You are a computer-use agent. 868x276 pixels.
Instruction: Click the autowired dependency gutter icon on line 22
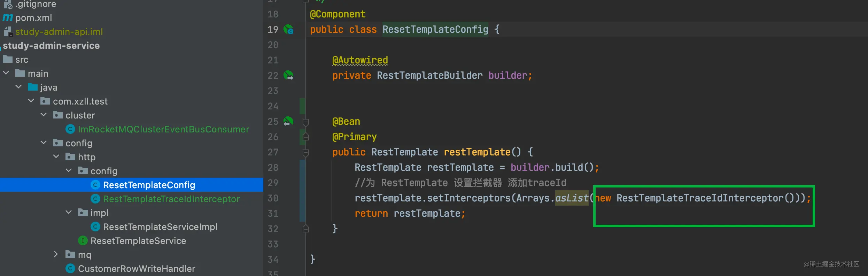point(288,75)
